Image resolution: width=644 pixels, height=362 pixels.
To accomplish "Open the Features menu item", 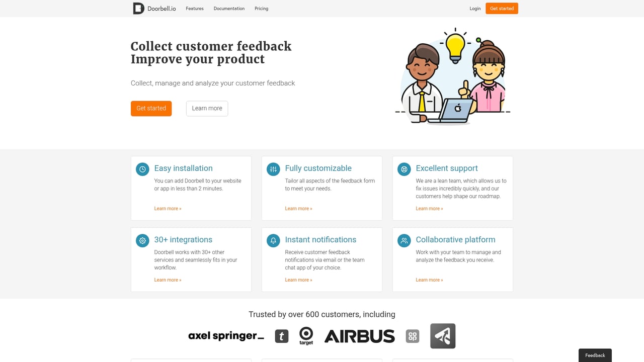I will point(195,9).
